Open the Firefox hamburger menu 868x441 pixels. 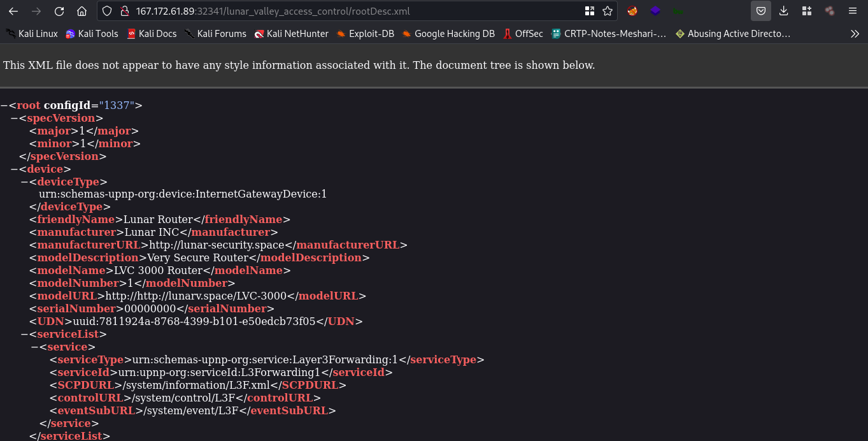point(853,11)
